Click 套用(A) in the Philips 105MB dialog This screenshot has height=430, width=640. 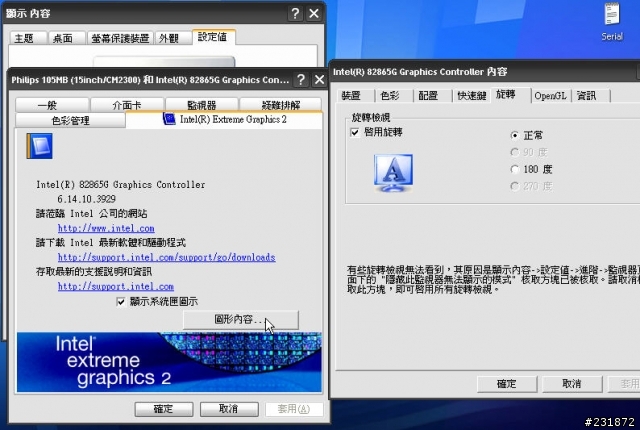click(x=294, y=409)
